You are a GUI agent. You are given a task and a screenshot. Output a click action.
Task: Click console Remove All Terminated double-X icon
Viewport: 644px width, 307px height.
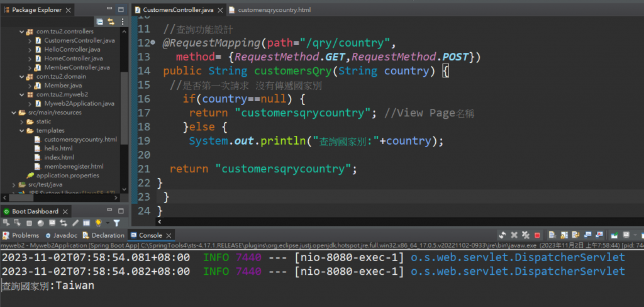pyautogui.click(x=525, y=235)
